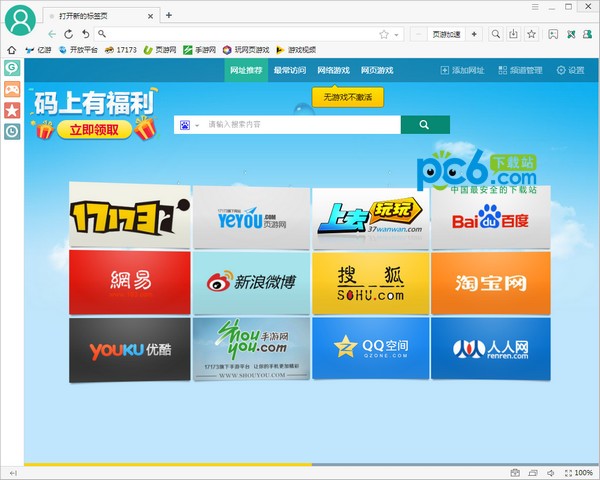Click the undo closed tab arrow
The height and width of the screenshot is (480, 600).
coord(86,34)
